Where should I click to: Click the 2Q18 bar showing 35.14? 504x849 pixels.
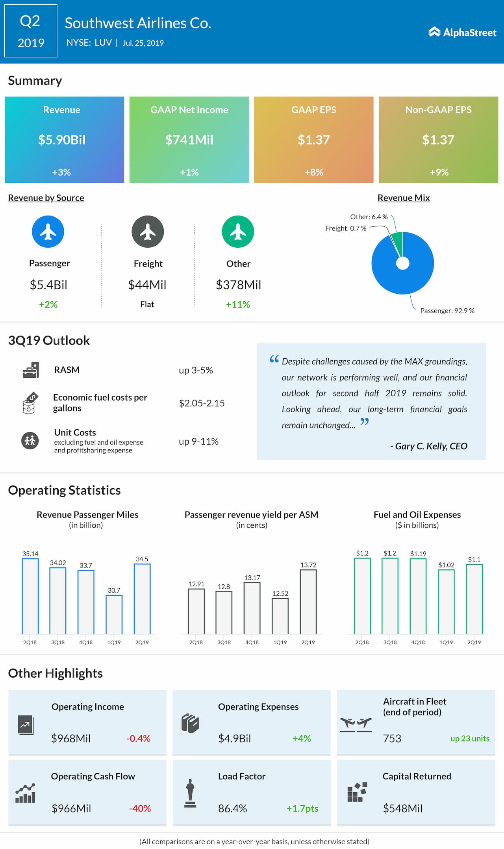[x=30, y=596]
